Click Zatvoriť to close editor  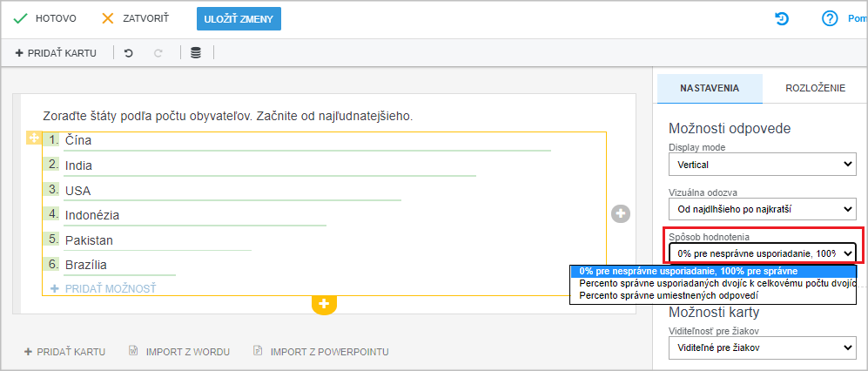tap(135, 18)
